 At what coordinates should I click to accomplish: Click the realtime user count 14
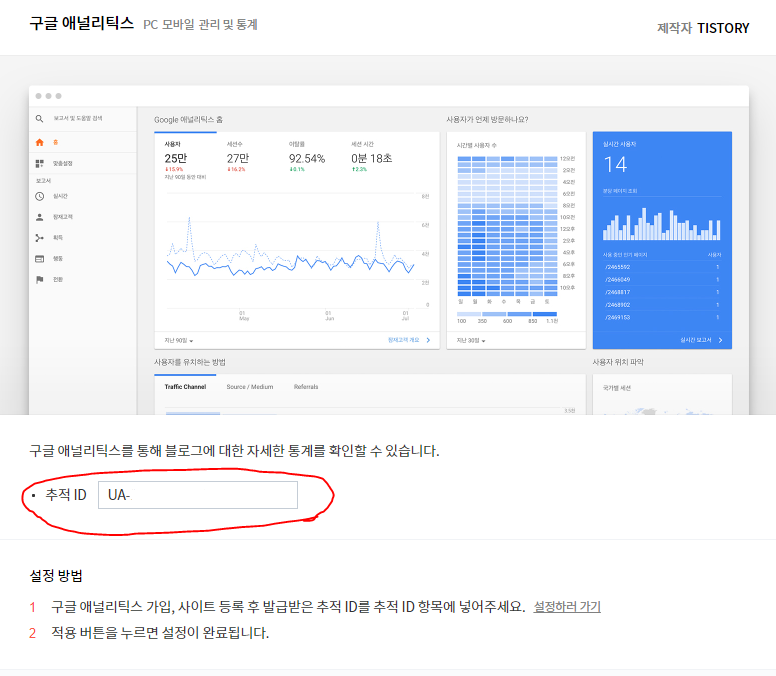[x=616, y=165]
